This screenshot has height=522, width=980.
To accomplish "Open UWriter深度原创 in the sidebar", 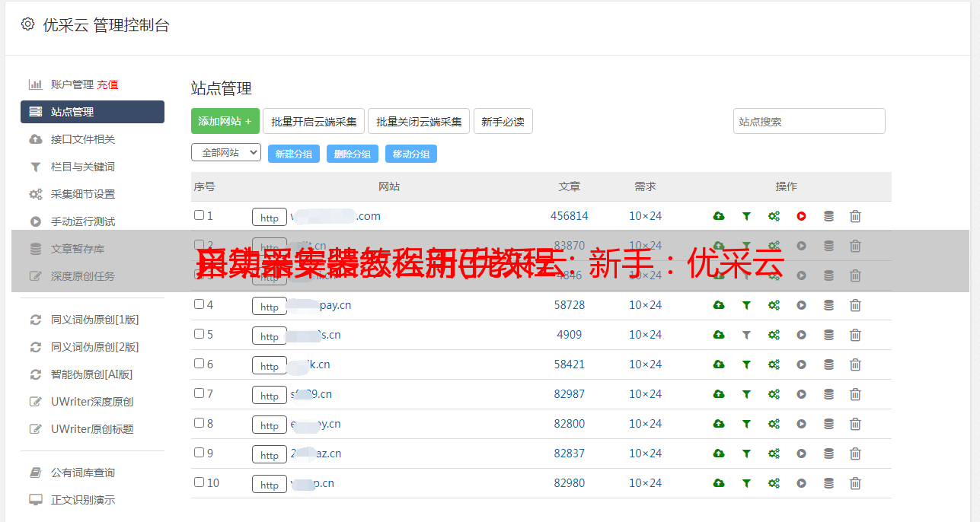I will [x=92, y=402].
